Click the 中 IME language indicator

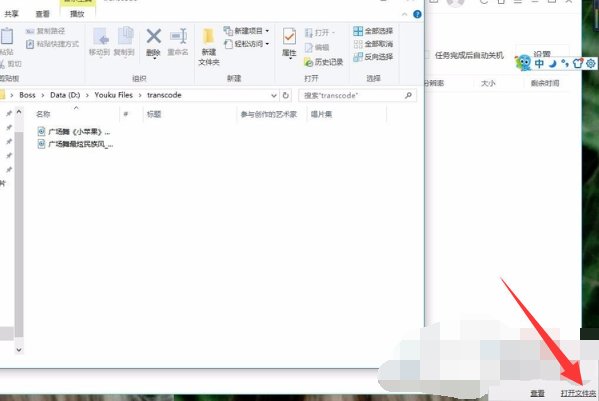[539, 63]
